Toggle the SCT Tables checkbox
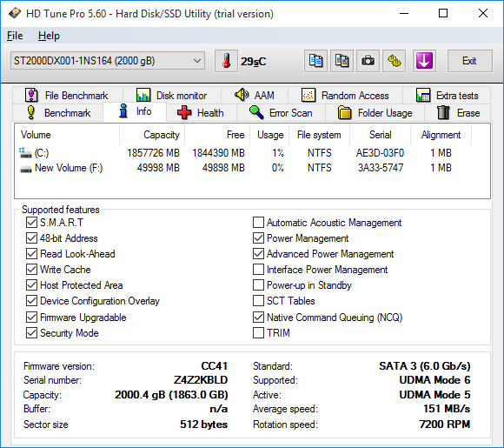This screenshot has height=448, width=504. pyautogui.click(x=258, y=301)
